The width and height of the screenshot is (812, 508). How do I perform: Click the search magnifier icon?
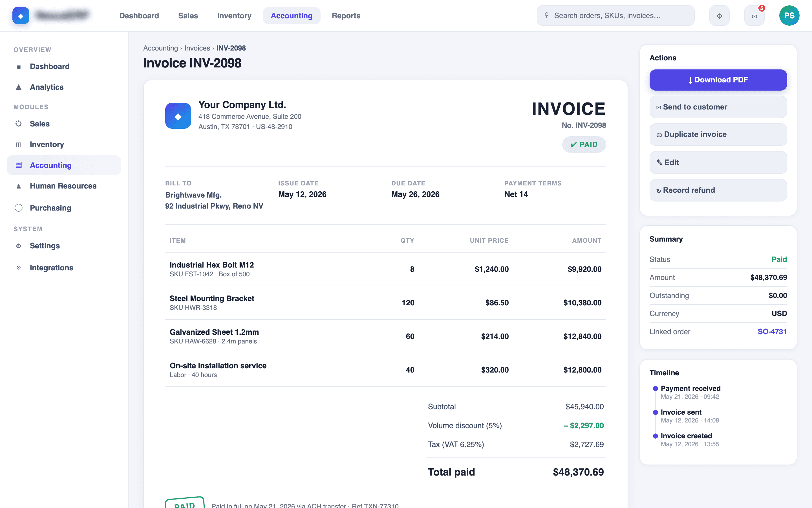coord(547,16)
